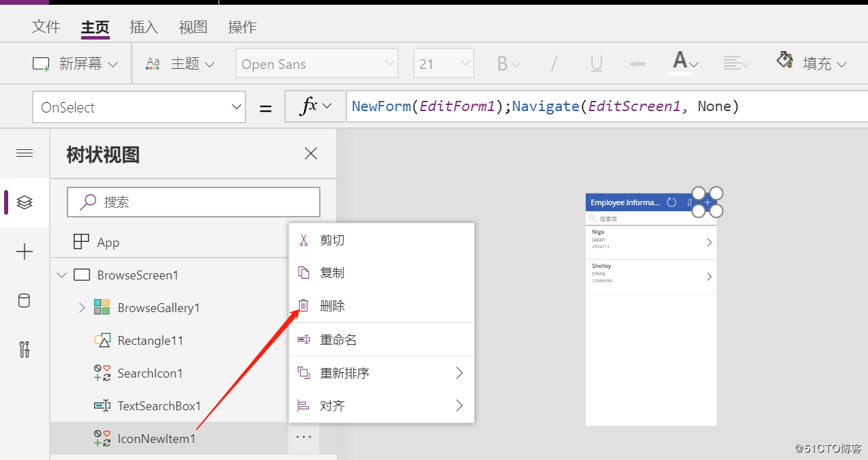Click the App icon in tree view
Viewport: 868px width, 460px height.
coord(81,241)
